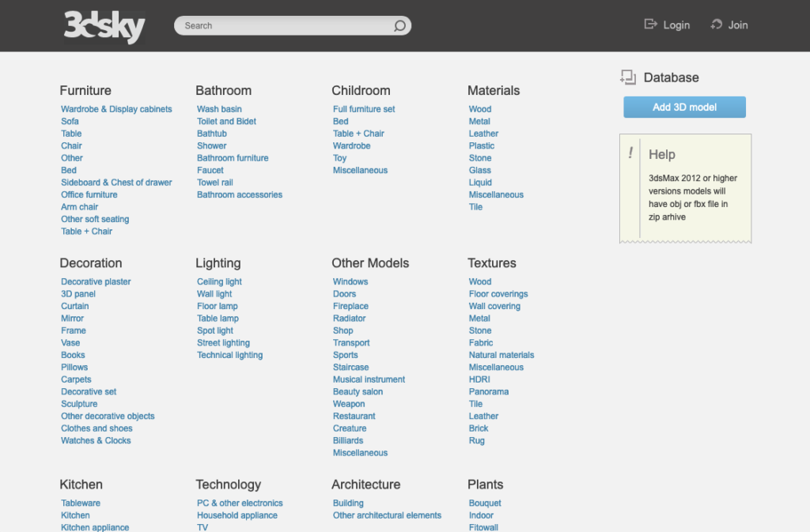Open the Login link
810x532 pixels.
676,25
